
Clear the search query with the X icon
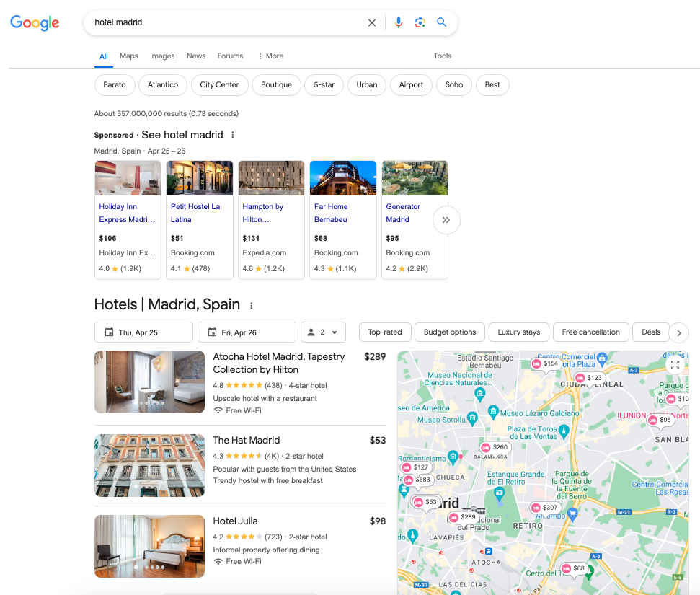[372, 22]
